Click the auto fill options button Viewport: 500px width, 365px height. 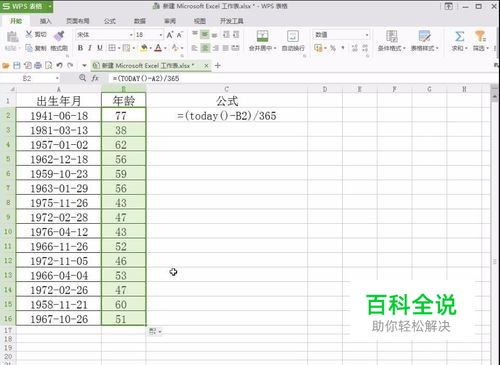(155, 331)
